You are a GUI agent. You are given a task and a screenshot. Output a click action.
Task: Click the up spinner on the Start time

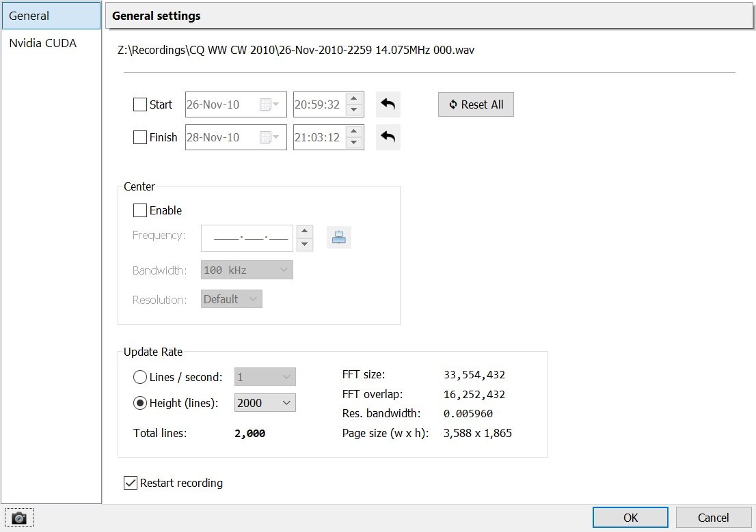[353, 99]
